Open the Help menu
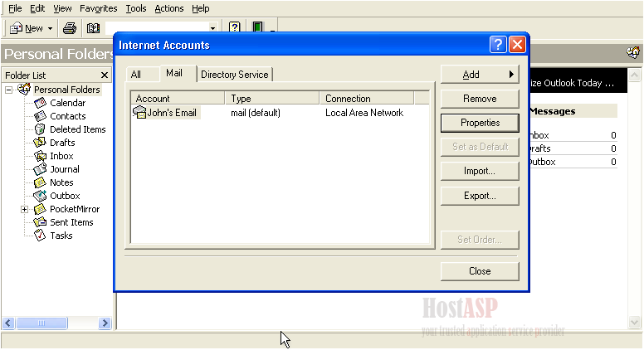644x350 pixels. (201, 8)
